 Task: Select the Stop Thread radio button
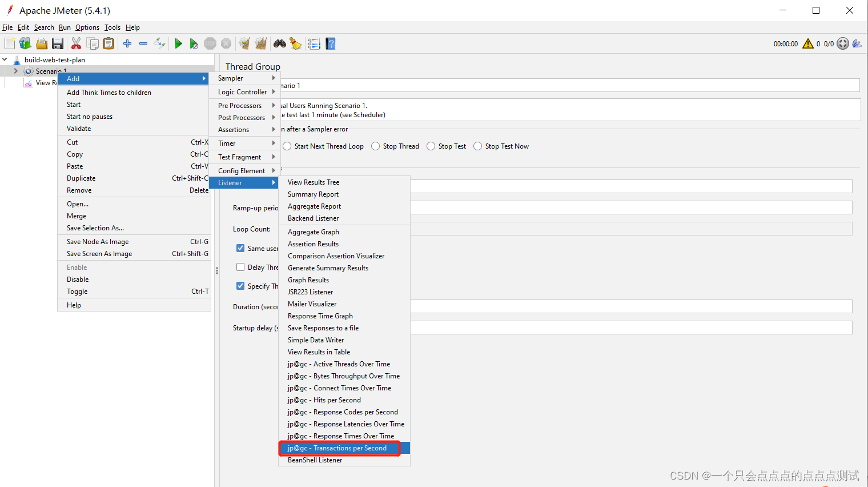pyautogui.click(x=376, y=146)
